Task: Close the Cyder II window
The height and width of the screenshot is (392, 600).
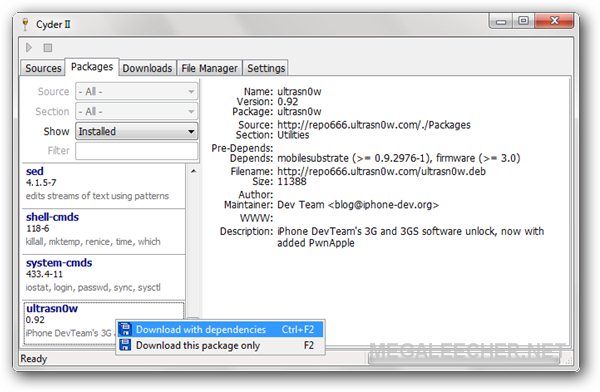Action: click(x=554, y=21)
